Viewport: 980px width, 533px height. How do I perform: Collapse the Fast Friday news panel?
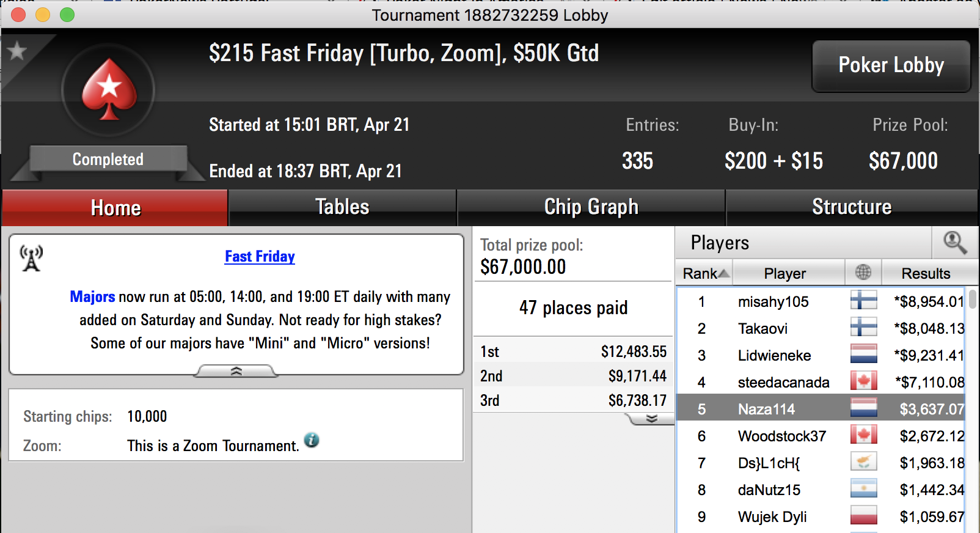pos(236,371)
